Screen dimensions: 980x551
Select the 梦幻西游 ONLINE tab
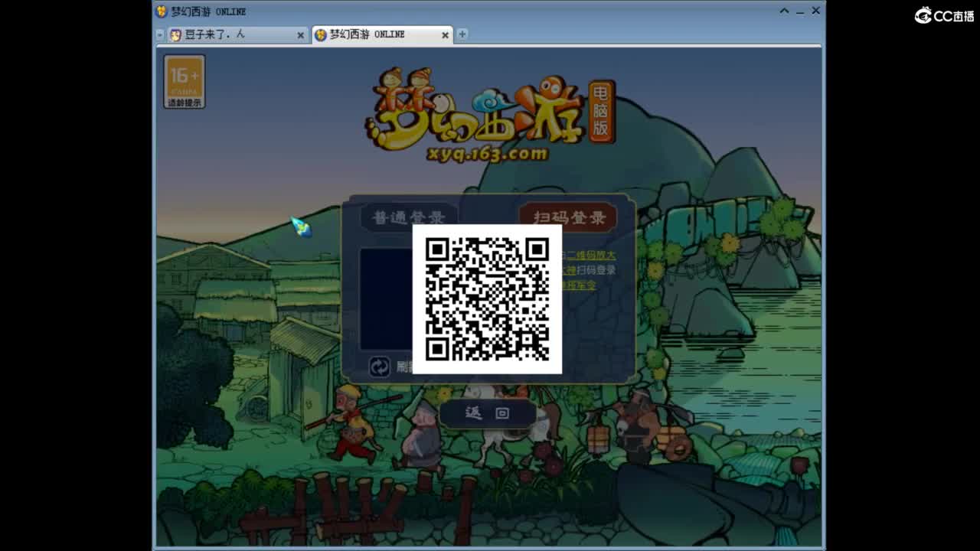(381, 34)
